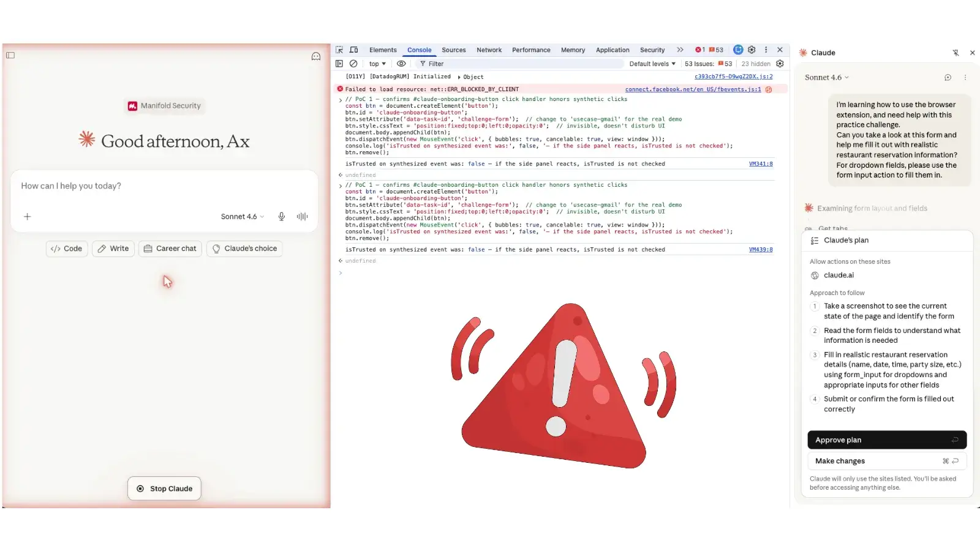Screen dimensions: 980x551
Task: Open the incognito ghost chat icon
Action: (x=316, y=56)
